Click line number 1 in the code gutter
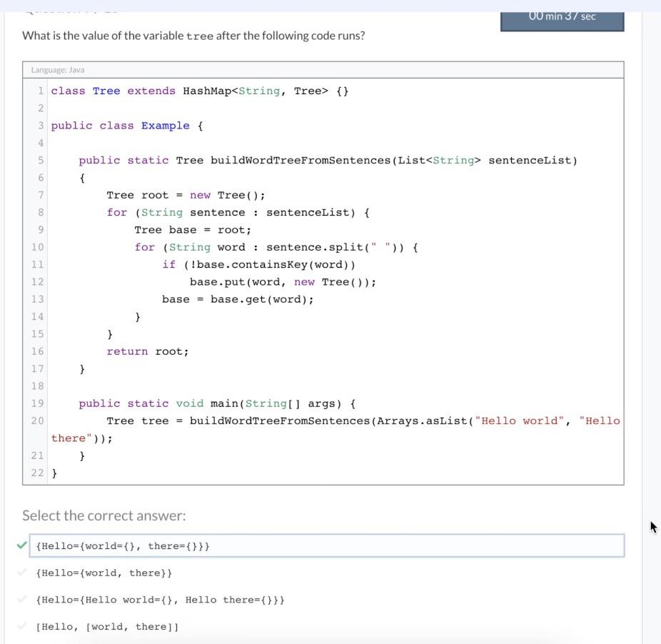661x644 pixels. tap(41, 91)
